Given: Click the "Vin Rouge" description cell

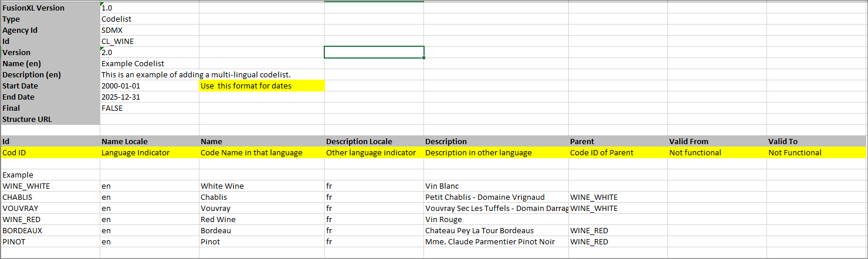Looking at the screenshot, I should pos(496,220).
